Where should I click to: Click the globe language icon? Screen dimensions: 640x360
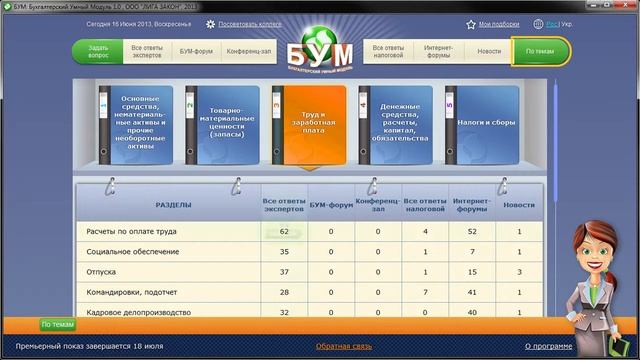(538, 24)
